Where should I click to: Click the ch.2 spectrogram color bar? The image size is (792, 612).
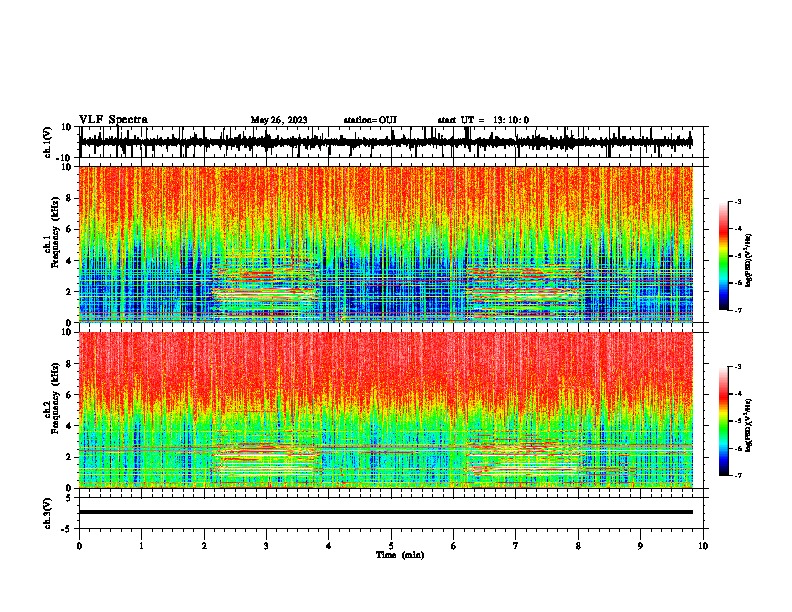coord(724,421)
